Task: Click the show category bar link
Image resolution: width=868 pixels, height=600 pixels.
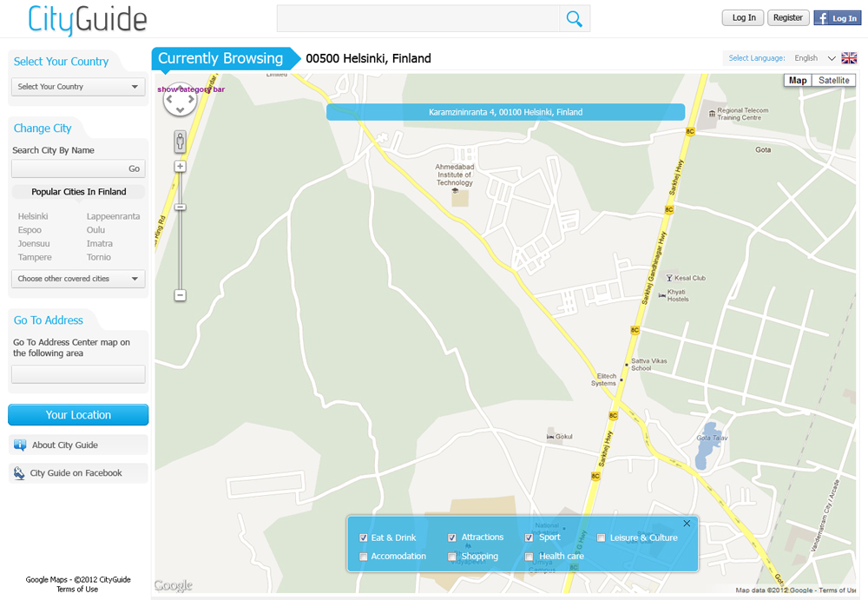Action: [191, 89]
